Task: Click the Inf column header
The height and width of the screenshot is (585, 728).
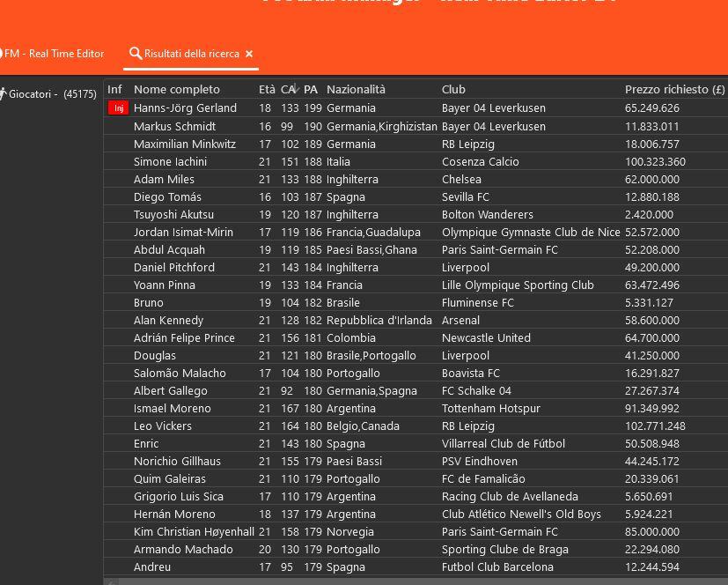Action: coord(114,89)
